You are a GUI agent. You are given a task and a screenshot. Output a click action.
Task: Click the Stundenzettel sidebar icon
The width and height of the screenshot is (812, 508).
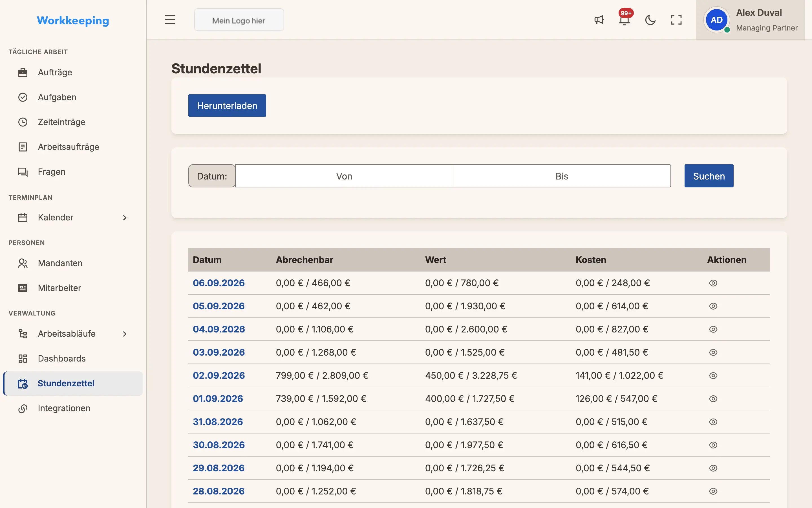[x=23, y=383]
